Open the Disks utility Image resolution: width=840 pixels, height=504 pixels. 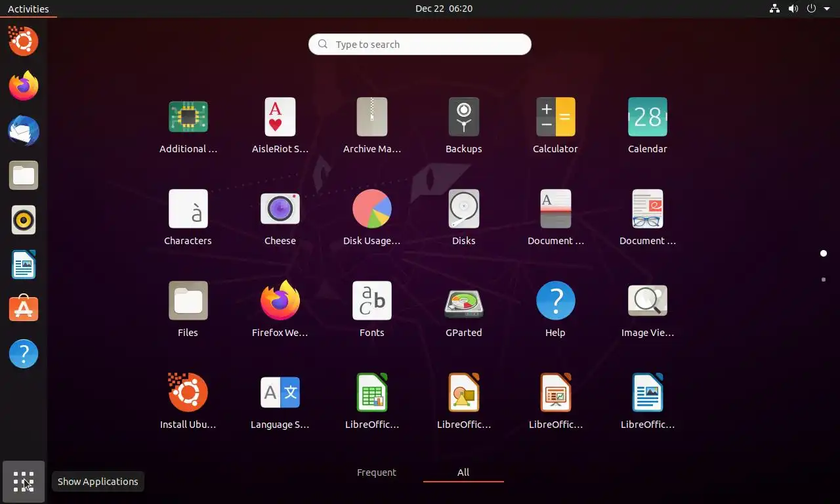[464, 209]
